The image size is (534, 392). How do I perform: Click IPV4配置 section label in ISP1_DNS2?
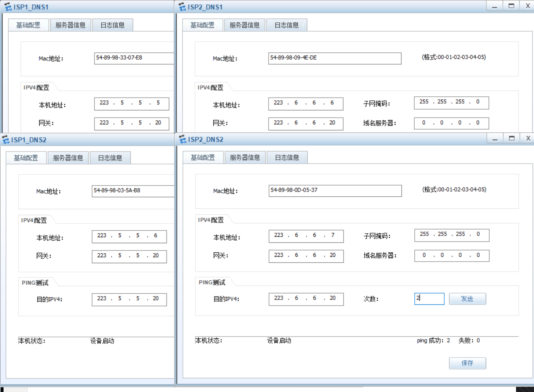(34, 220)
